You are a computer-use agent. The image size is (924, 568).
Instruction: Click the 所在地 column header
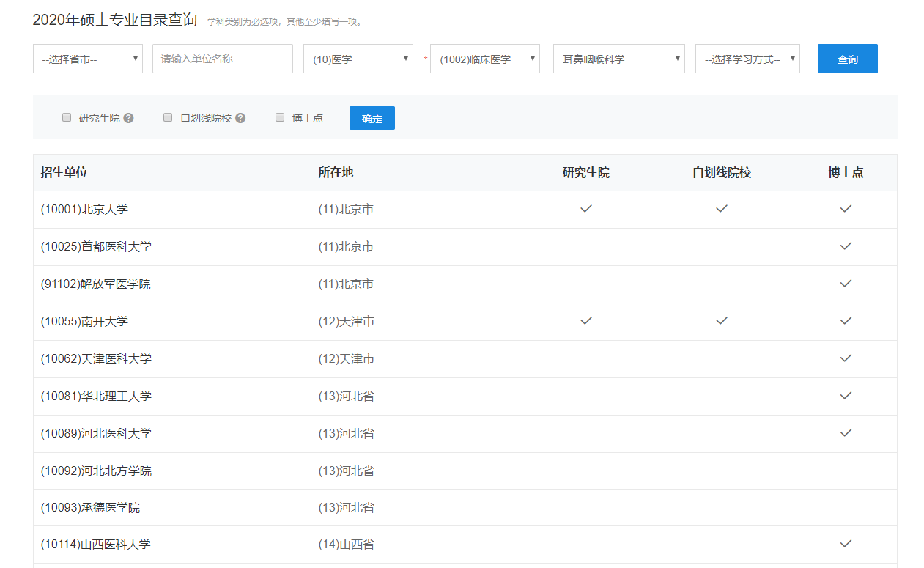(336, 173)
